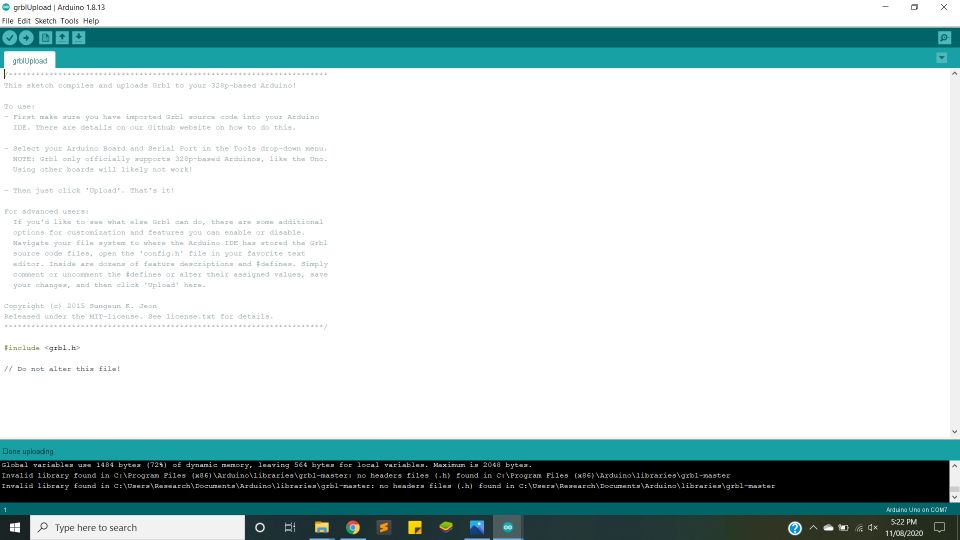This screenshot has width=960, height=540.
Task: Open Sticky Notes from taskbar
Action: [x=414, y=527]
